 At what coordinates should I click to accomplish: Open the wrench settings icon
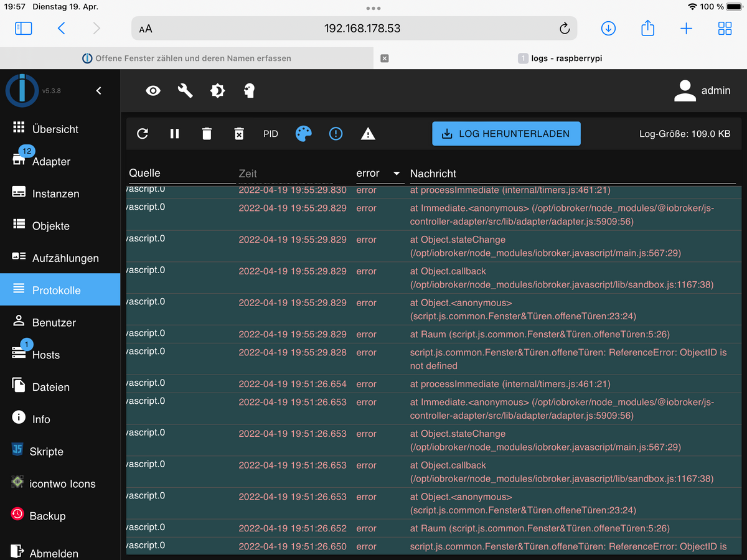(x=185, y=91)
